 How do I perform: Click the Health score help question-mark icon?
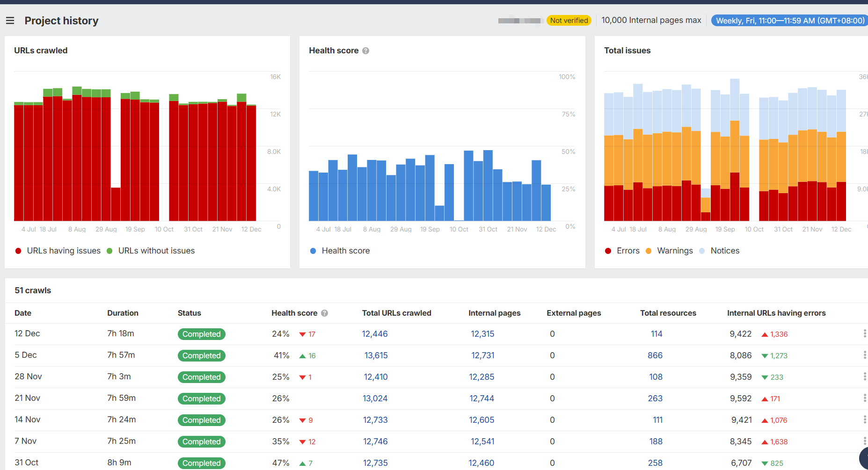pyautogui.click(x=365, y=50)
